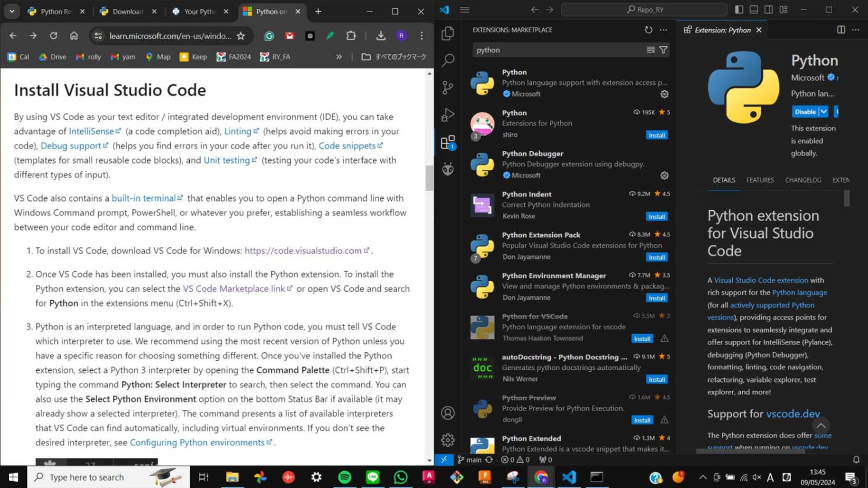The height and width of the screenshot is (488, 868).
Task: Open the Manage gear in VS Code activity bar
Action: click(448, 439)
